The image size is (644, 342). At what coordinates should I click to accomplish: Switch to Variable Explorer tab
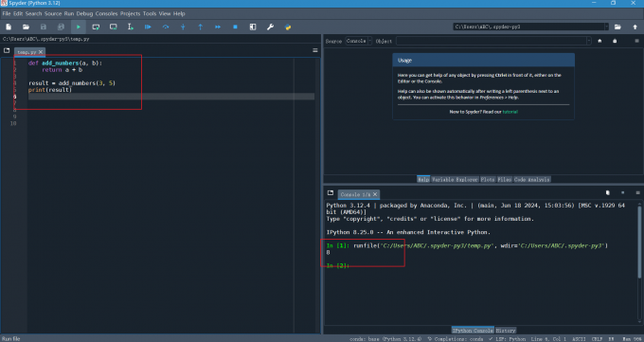455,180
